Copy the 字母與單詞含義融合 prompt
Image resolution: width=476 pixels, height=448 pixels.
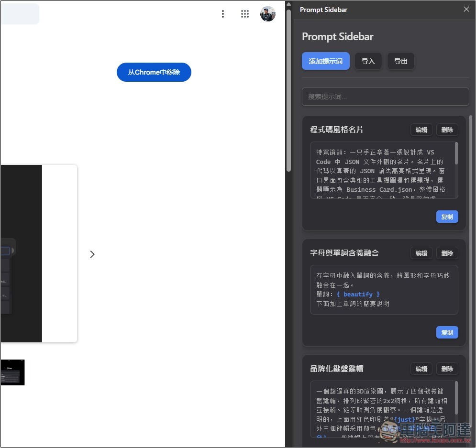click(x=447, y=332)
